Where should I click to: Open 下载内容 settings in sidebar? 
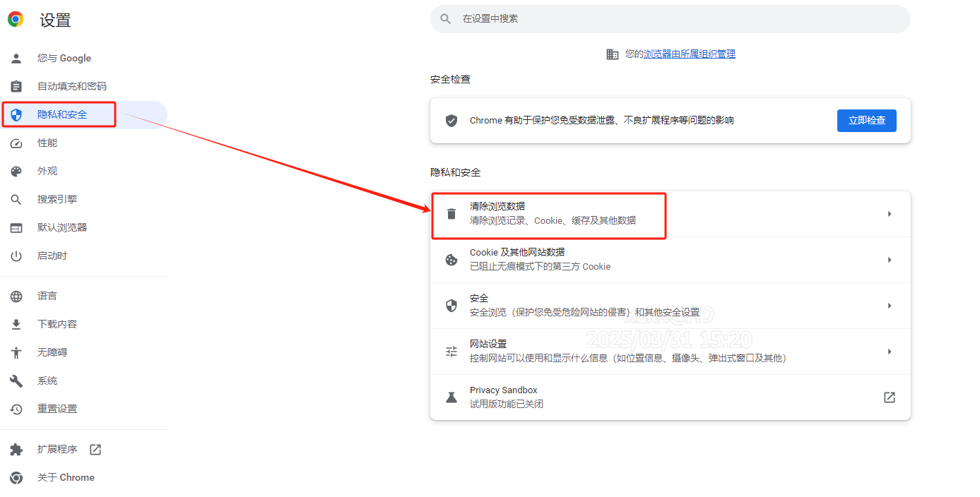tap(57, 324)
